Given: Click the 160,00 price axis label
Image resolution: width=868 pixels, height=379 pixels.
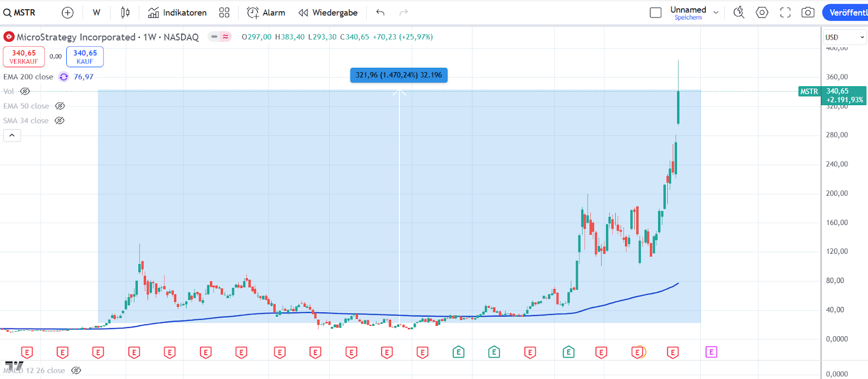Looking at the screenshot, I should (x=837, y=222).
